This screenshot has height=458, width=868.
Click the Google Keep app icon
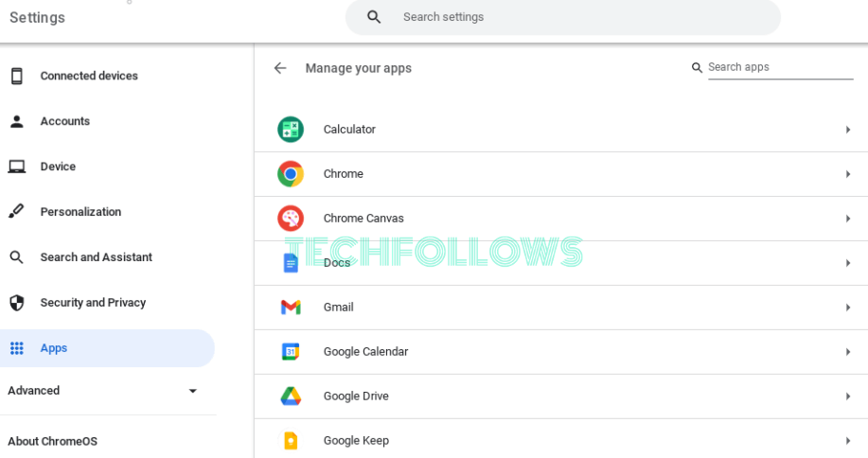pos(291,440)
